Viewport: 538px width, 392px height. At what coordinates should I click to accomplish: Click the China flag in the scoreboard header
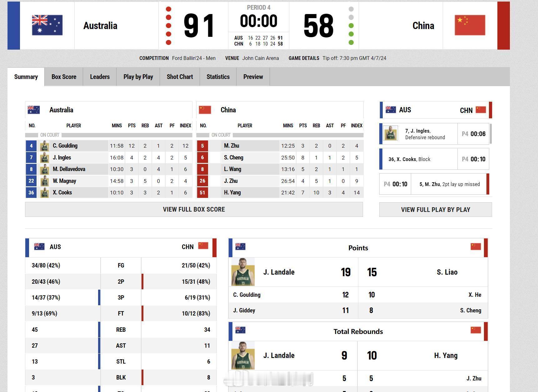470,25
